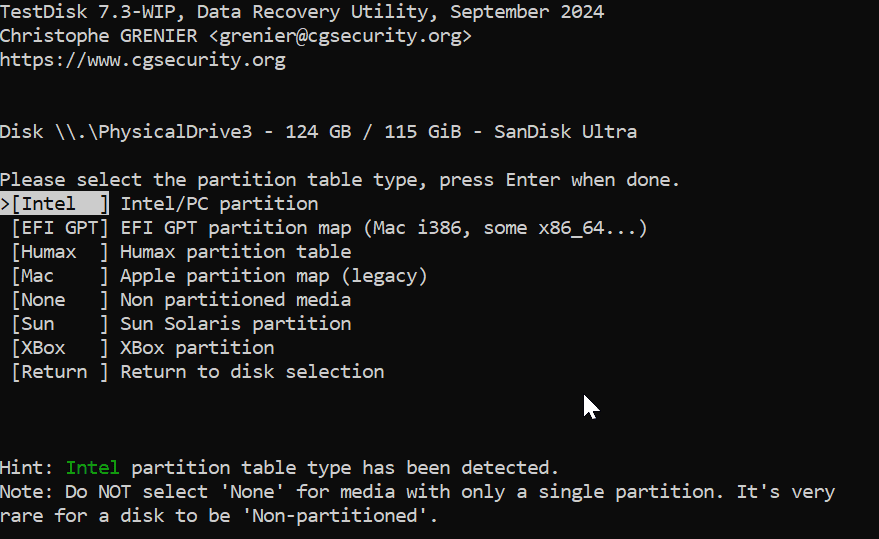Click the grenier@cgsecurity.org email address
The image size is (879, 539).
click(340, 36)
